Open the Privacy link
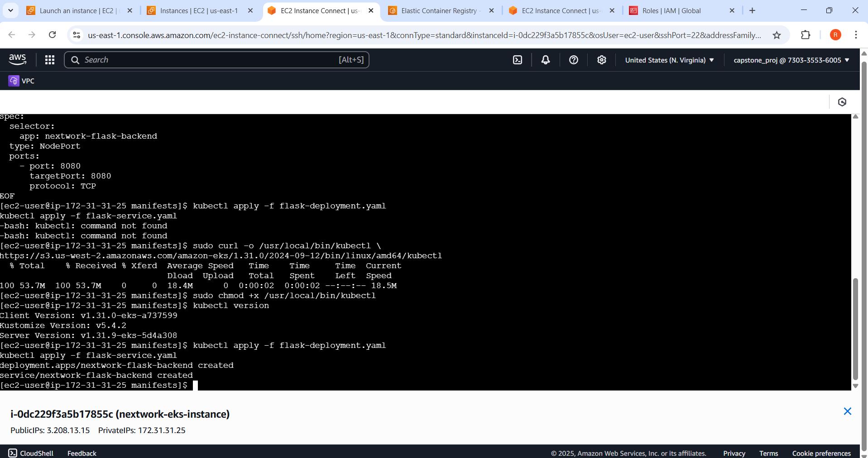Screen dimensions: 868x458 click(734, 453)
